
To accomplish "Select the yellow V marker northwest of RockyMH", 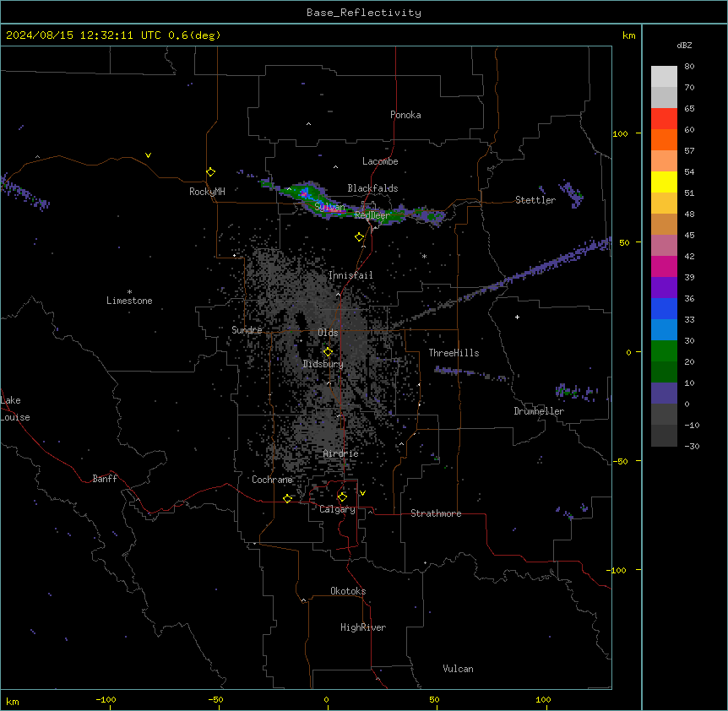I will [x=148, y=155].
